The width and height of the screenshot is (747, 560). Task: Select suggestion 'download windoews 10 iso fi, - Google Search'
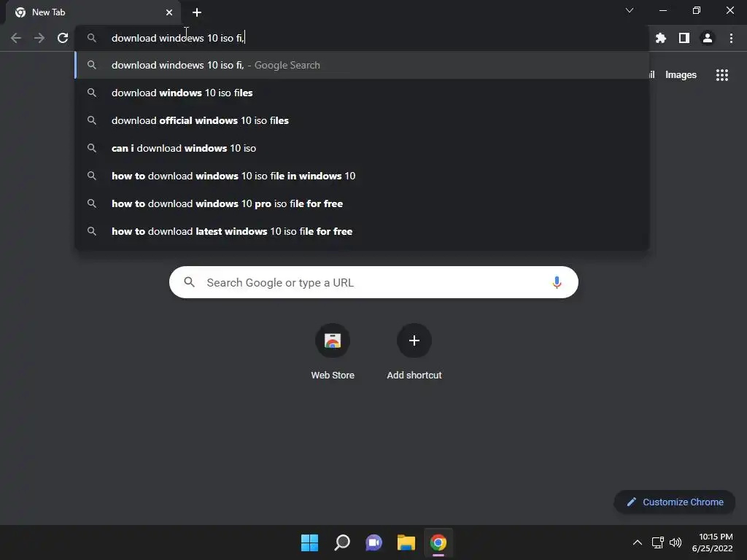pyautogui.click(x=362, y=65)
